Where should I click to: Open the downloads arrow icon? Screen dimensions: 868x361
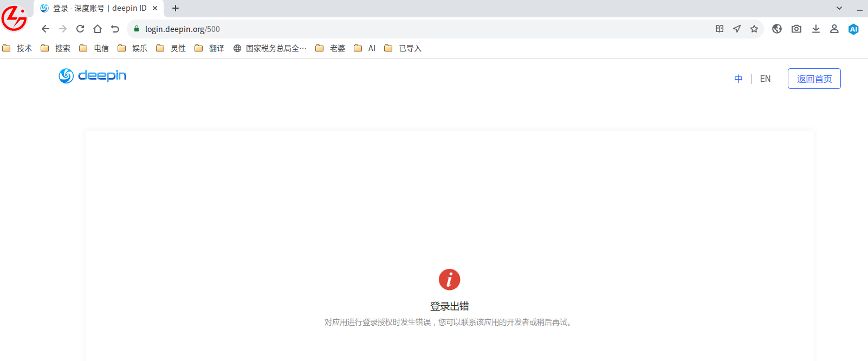point(816,29)
